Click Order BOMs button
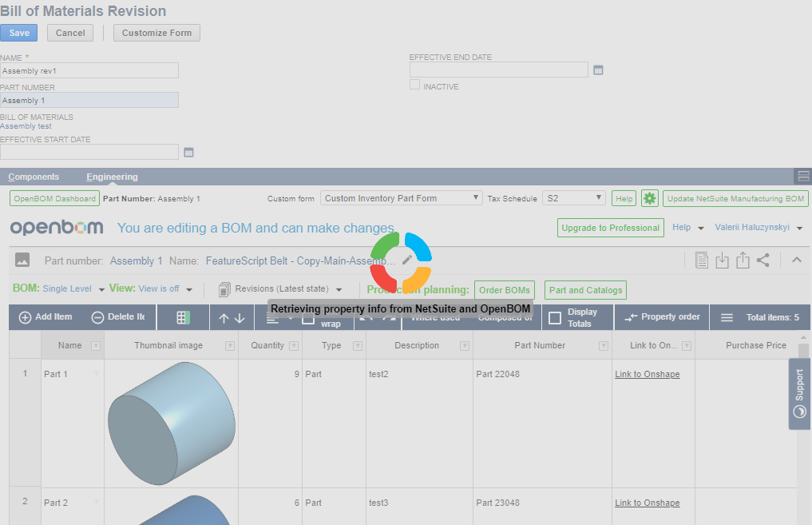 click(505, 290)
